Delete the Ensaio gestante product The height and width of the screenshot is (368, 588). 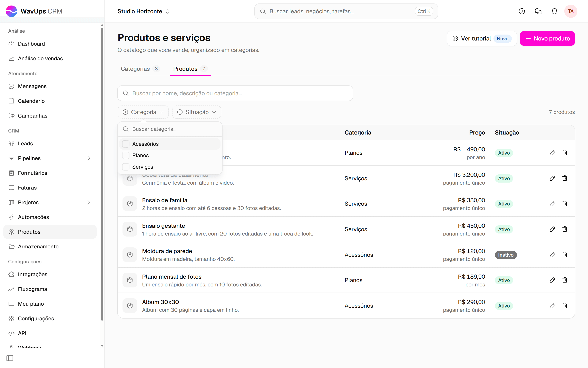[x=565, y=229]
